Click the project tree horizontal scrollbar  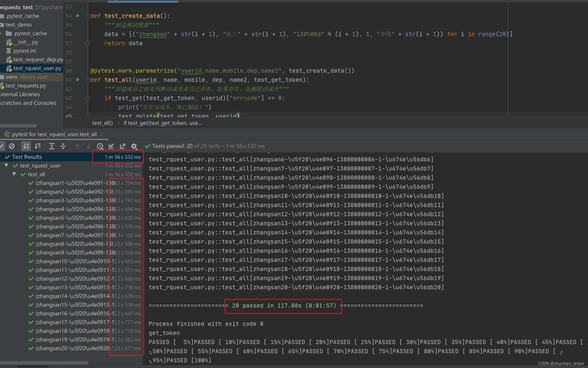(x=18, y=125)
